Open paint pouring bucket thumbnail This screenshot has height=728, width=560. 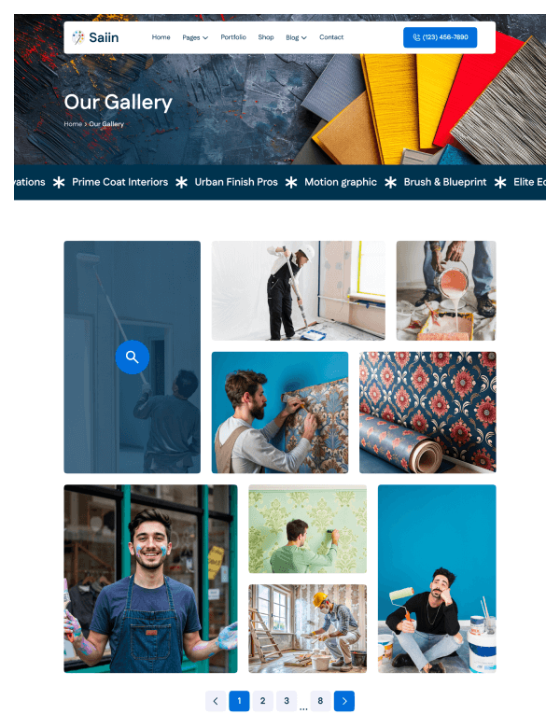click(x=446, y=290)
